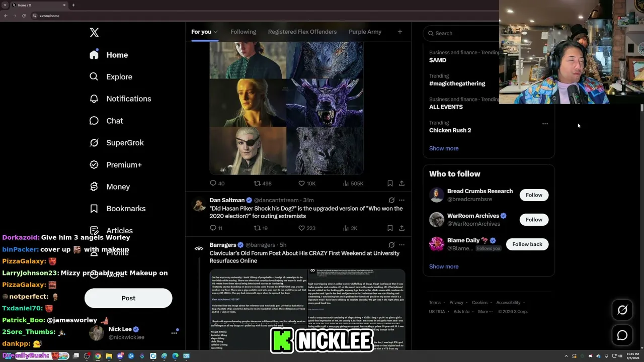Click the X logo in sidebar
This screenshot has width=644, height=362.
(94, 33)
